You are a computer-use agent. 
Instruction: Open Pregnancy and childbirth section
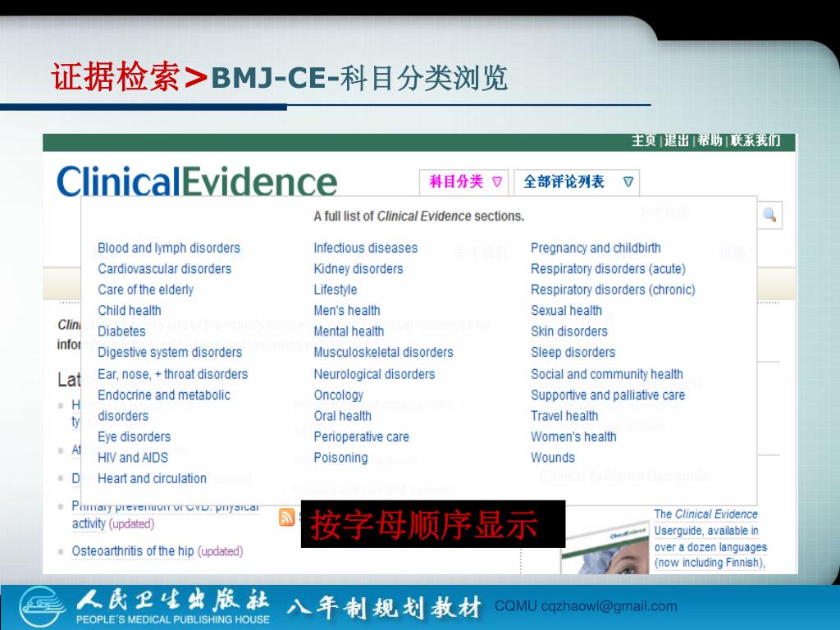tap(596, 249)
